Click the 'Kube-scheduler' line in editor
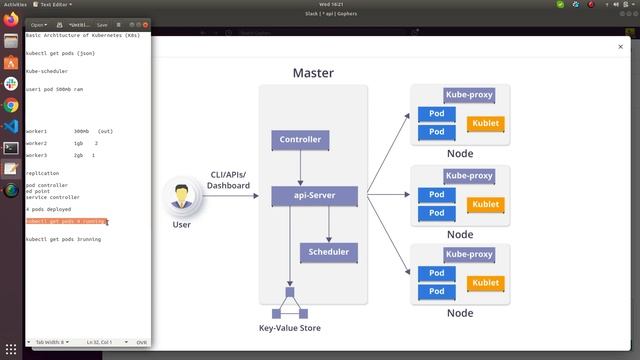Viewport: 640px width, 360px height. 47,71
